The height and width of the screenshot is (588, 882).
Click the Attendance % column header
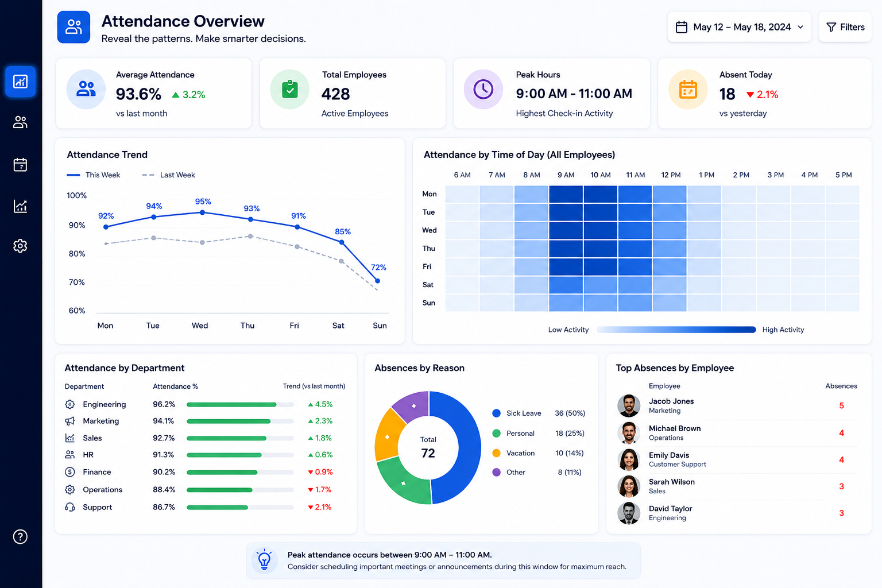[x=175, y=386]
